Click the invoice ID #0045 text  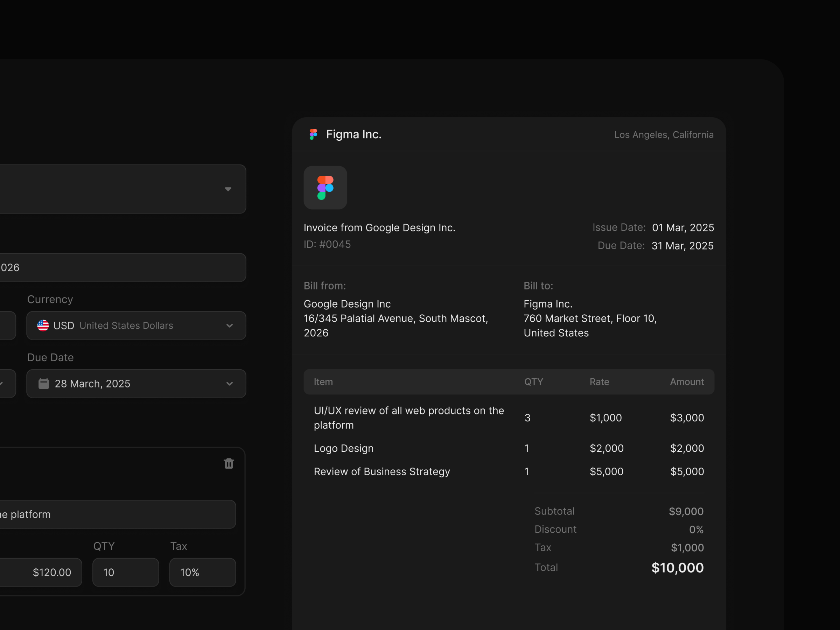[x=327, y=244]
